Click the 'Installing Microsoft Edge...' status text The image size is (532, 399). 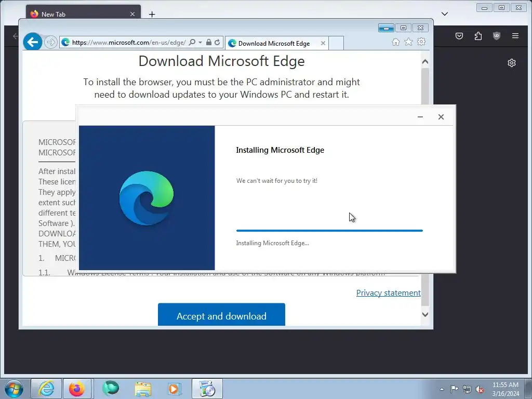coord(272,243)
